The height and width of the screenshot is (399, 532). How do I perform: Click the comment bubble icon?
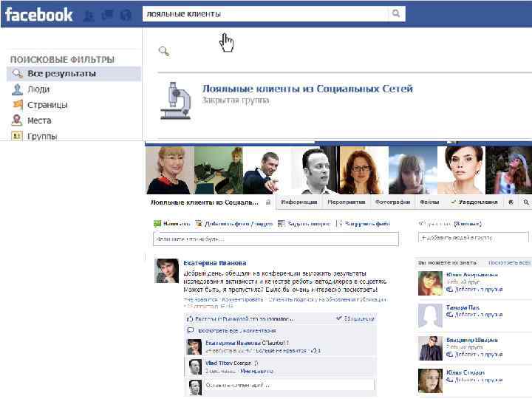(191, 330)
